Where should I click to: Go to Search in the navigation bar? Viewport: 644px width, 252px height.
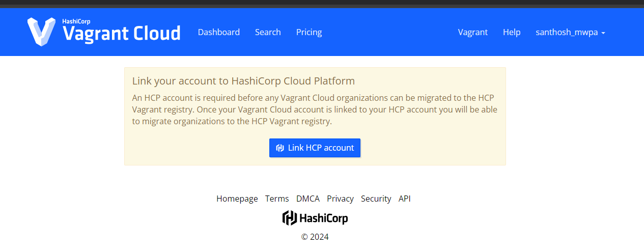coord(268,32)
